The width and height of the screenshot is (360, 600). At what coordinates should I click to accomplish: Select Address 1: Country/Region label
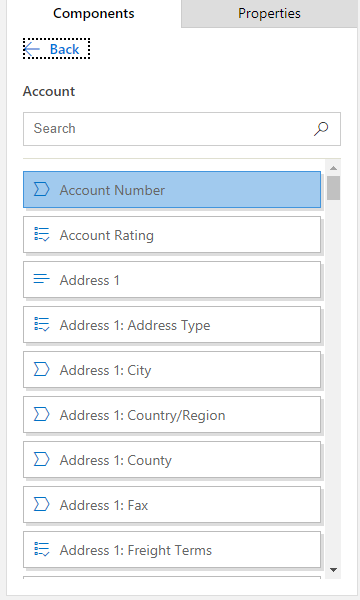pos(143,415)
